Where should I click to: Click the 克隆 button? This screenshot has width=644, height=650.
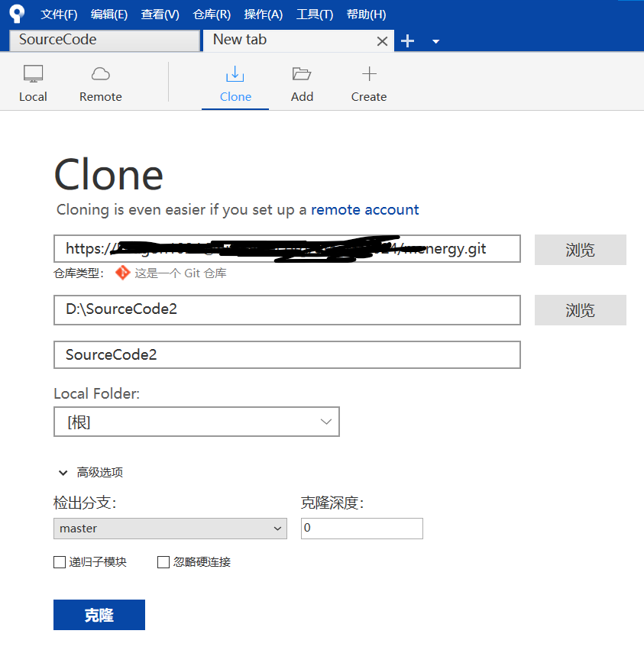(99, 614)
